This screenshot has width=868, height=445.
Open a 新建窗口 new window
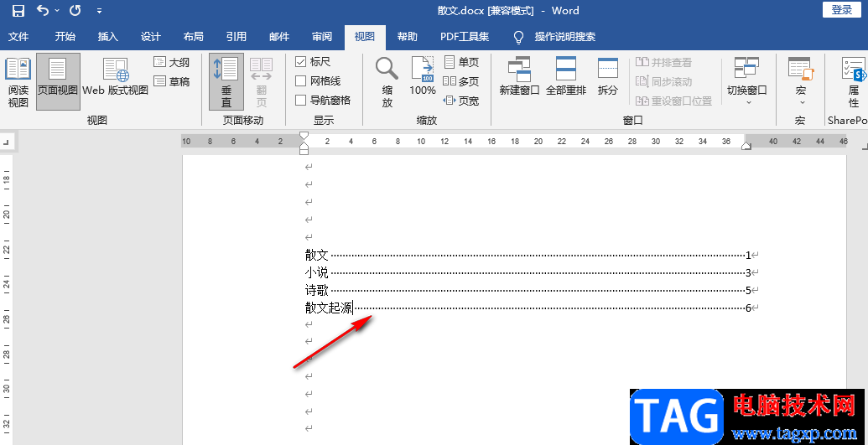(519, 76)
